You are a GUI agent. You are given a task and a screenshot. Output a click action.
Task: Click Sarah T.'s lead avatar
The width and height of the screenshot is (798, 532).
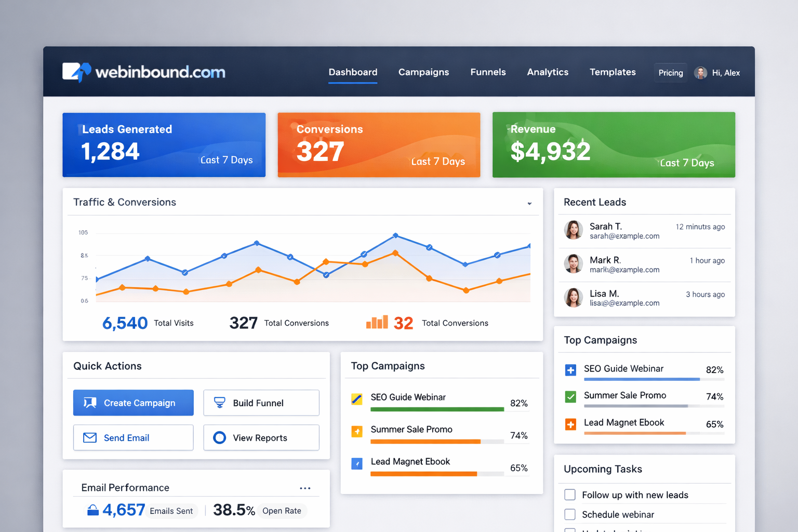[574, 230]
